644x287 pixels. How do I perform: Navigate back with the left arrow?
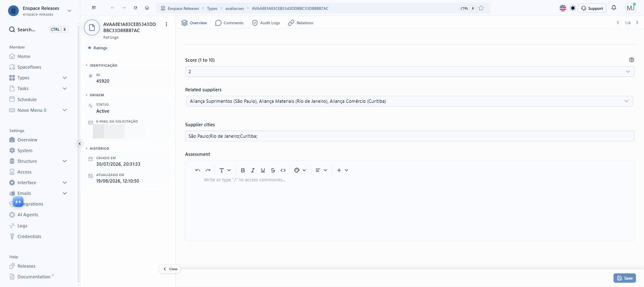pyautogui.click(x=113, y=8)
